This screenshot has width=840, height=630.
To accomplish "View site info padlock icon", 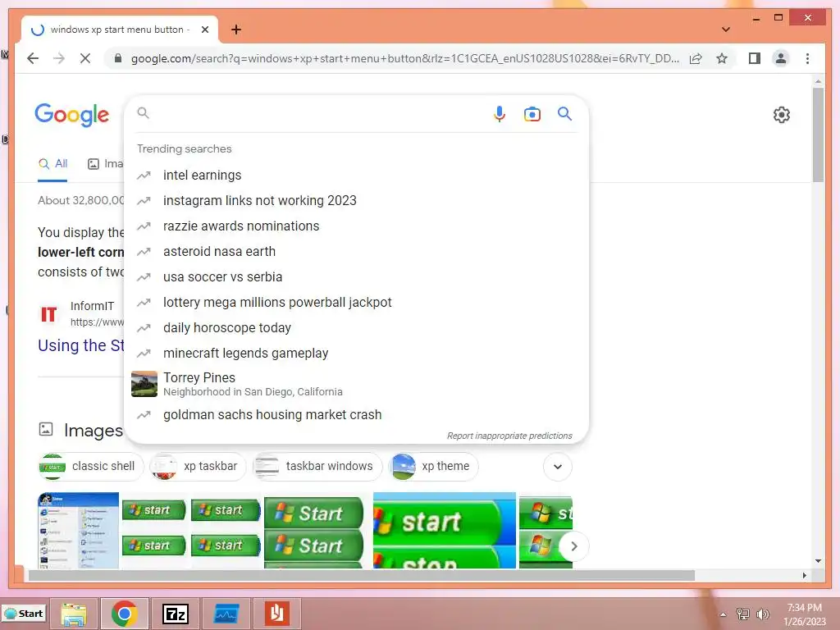I will click(118, 58).
